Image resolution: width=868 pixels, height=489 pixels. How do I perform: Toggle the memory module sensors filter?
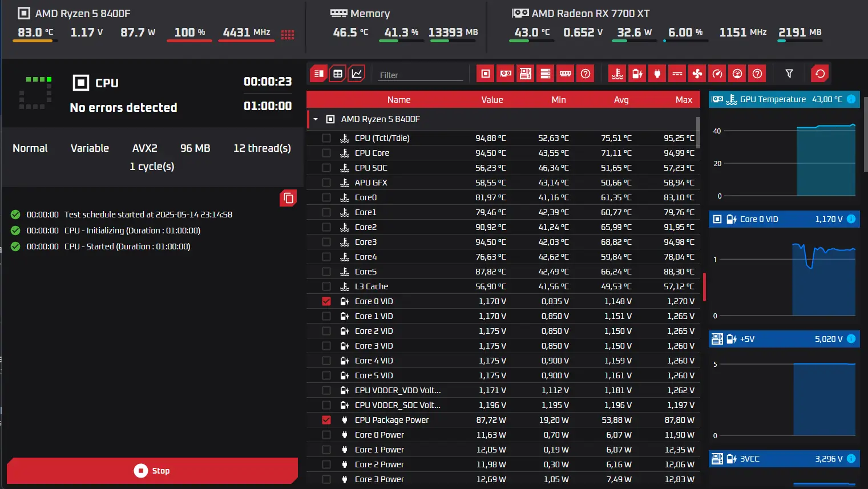(x=566, y=74)
